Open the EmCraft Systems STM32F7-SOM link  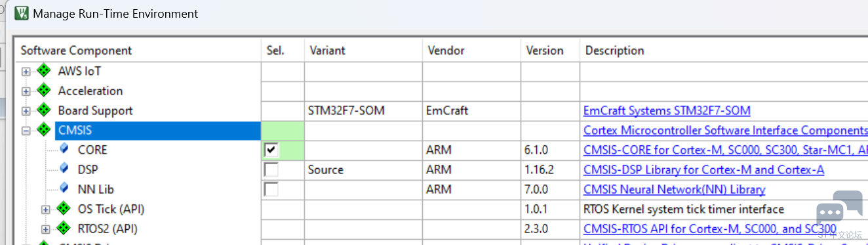[x=667, y=111]
